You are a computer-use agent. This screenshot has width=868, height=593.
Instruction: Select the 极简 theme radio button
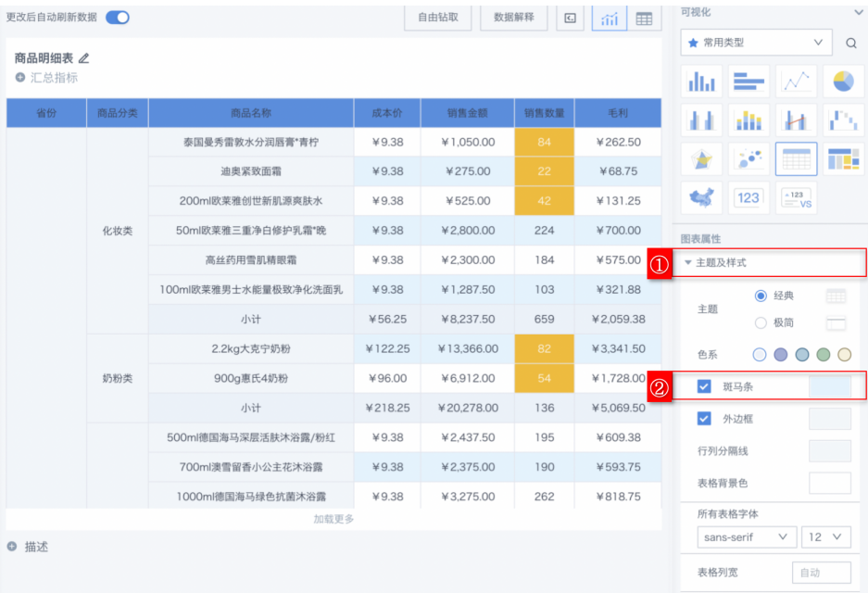761,323
